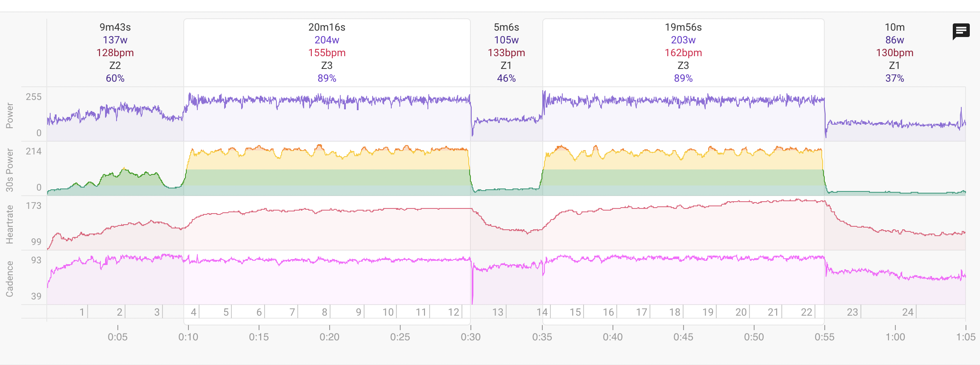The image size is (980, 365).
Task: Click the 5m6s recovery interval summary
Action: [x=506, y=52]
